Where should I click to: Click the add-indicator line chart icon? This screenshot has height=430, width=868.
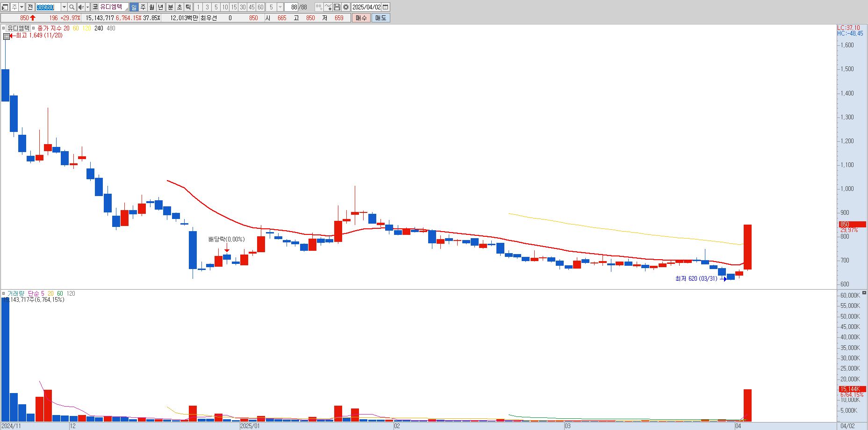[328, 7]
